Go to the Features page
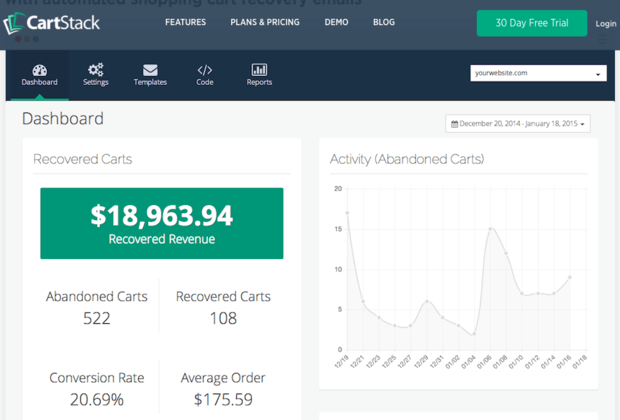Image resolution: width=620 pixels, height=420 pixels. [185, 22]
